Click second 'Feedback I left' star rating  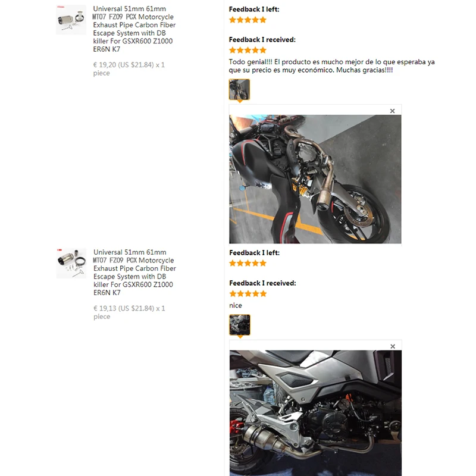pyautogui.click(x=248, y=263)
